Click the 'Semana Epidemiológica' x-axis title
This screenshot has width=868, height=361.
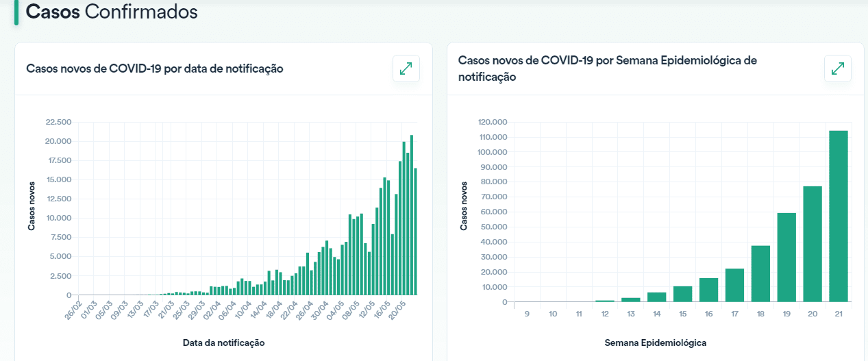tap(656, 342)
